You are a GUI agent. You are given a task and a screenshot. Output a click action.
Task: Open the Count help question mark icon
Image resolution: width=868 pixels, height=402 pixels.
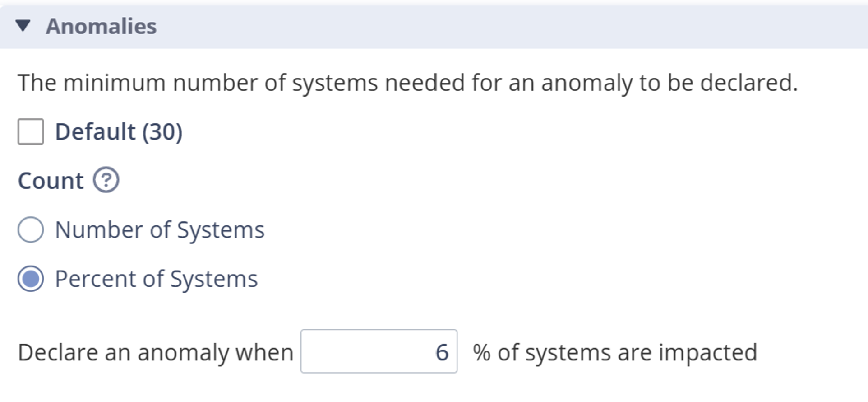[x=106, y=180]
